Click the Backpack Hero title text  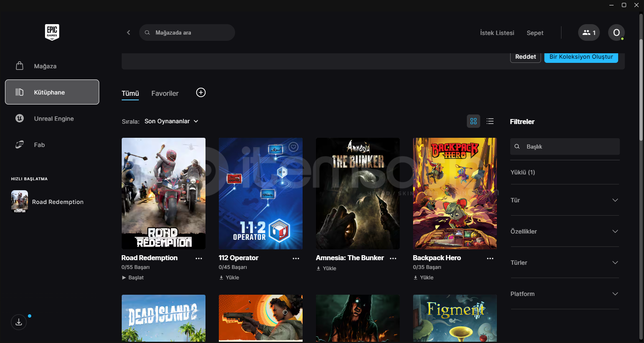(437, 258)
